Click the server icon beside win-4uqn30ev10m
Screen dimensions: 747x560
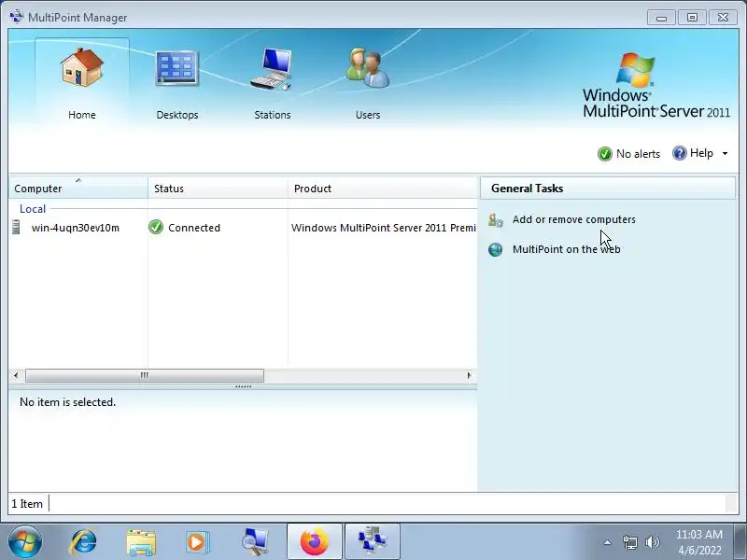16,227
